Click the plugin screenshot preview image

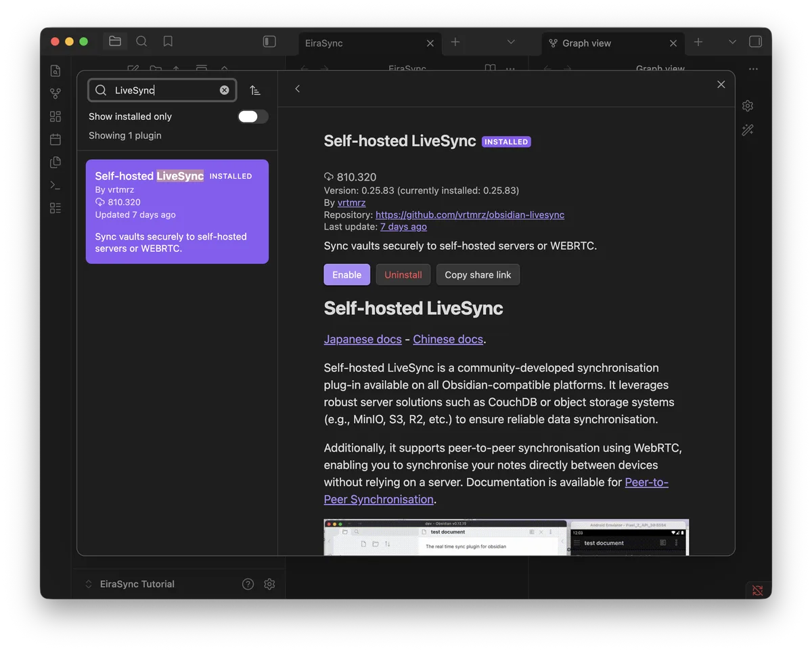click(506, 538)
